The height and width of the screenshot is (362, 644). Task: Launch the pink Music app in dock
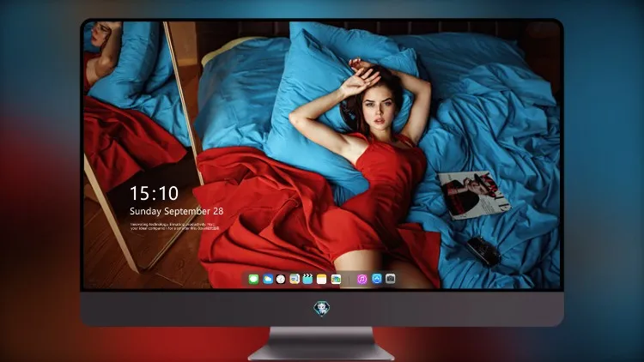pyautogui.click(x=361, y=280)
